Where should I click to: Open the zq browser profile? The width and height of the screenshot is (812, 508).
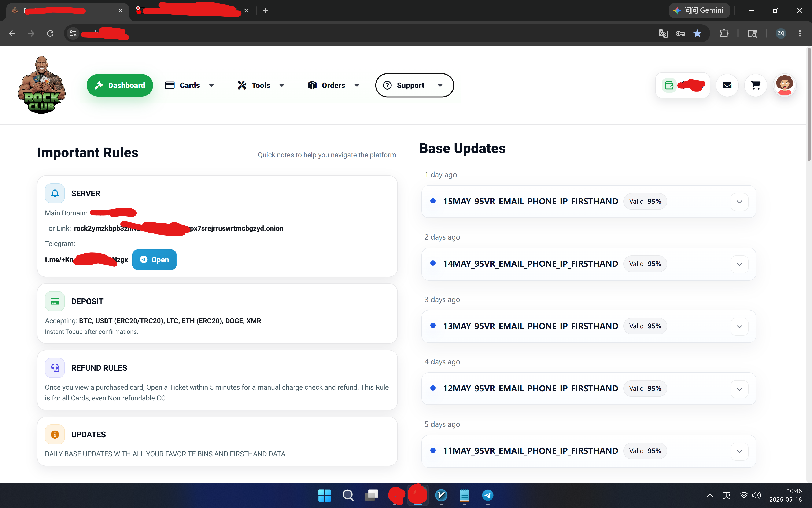click(781, 33)
